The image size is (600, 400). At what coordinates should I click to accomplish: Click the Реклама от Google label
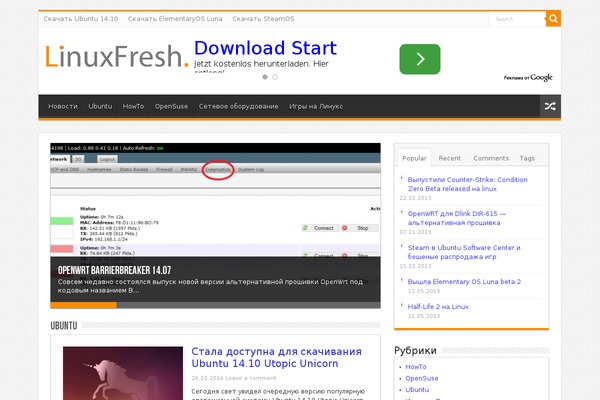coord(528,78)
